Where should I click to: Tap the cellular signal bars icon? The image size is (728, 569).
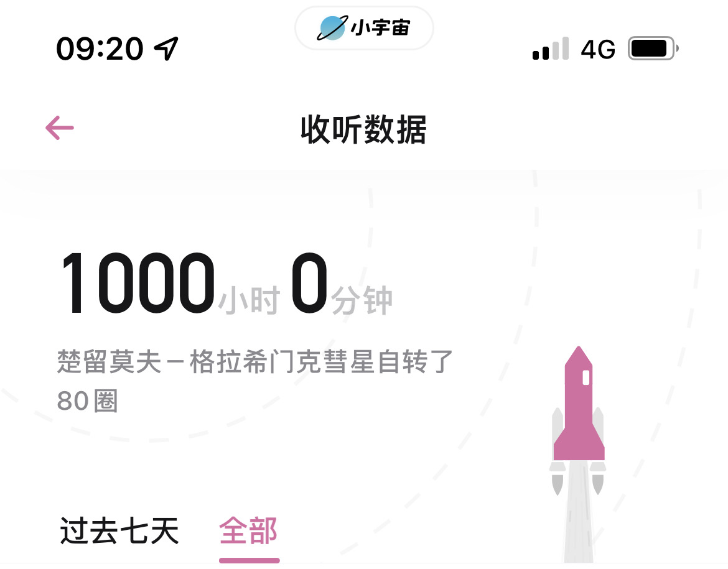[551, 49]
